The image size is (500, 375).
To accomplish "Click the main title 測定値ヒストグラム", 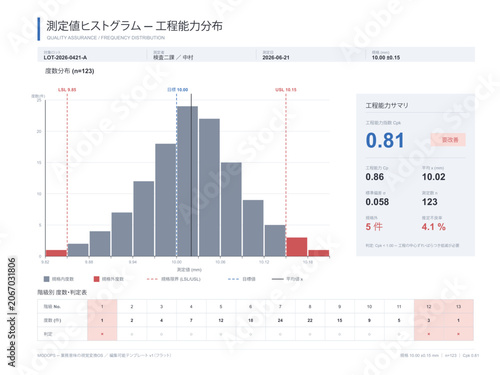I will (x=94, y=26).
